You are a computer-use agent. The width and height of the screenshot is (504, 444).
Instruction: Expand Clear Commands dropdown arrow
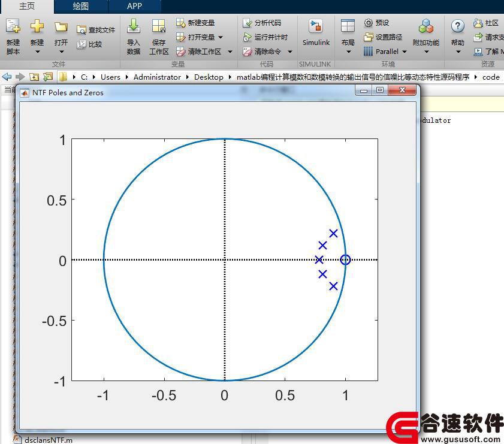click(x=290, y=52)
